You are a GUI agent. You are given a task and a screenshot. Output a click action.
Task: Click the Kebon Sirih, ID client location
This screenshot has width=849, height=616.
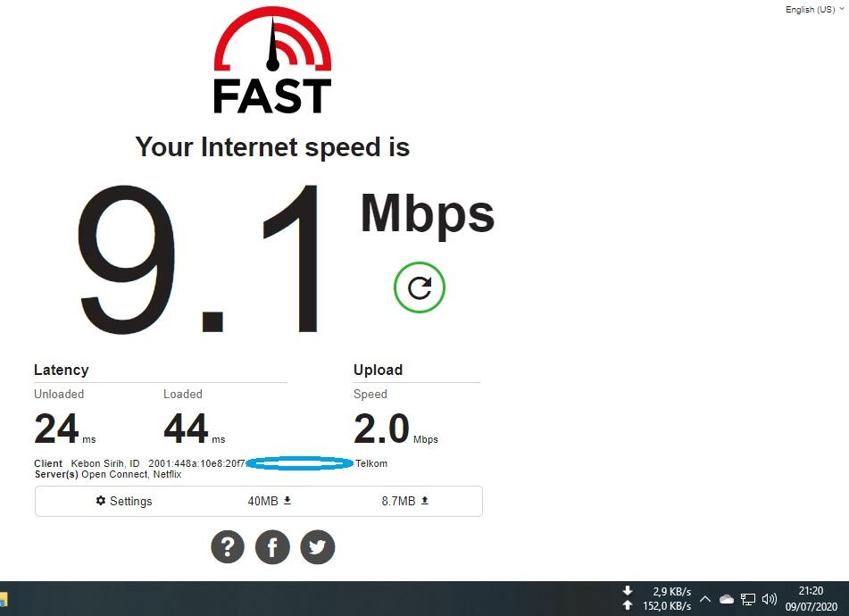click(x=105, y=463)
